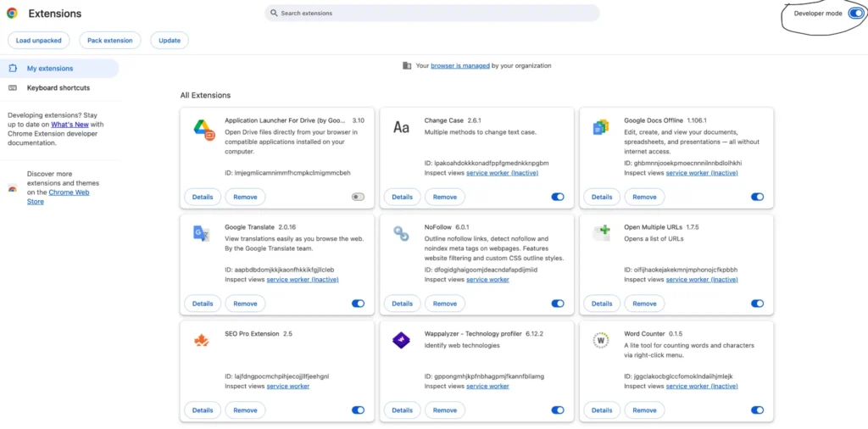Open Details for Google Docs Offline
Image resolution: width=868 pixels, height=429 pixels.
(x=602, y=197)
